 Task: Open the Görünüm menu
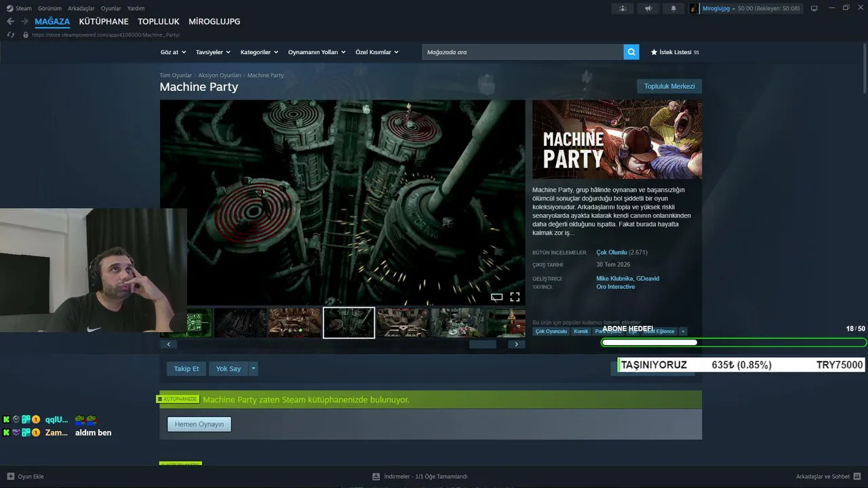click(50, 8)
